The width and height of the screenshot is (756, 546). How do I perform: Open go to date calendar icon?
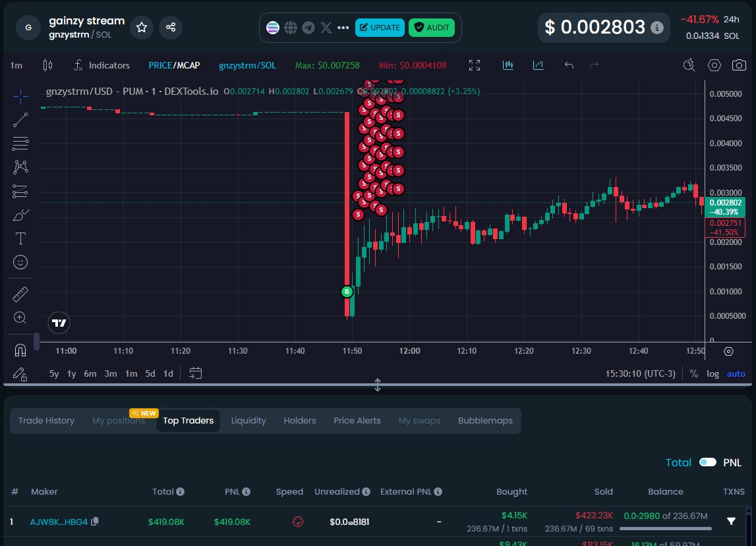click(195, 373)
